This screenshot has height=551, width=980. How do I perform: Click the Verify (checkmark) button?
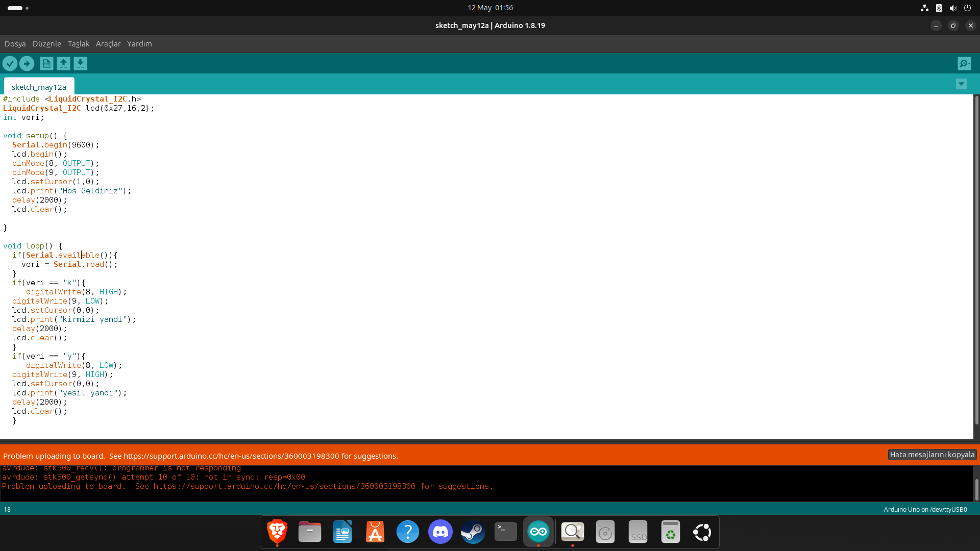pos(10,63)
